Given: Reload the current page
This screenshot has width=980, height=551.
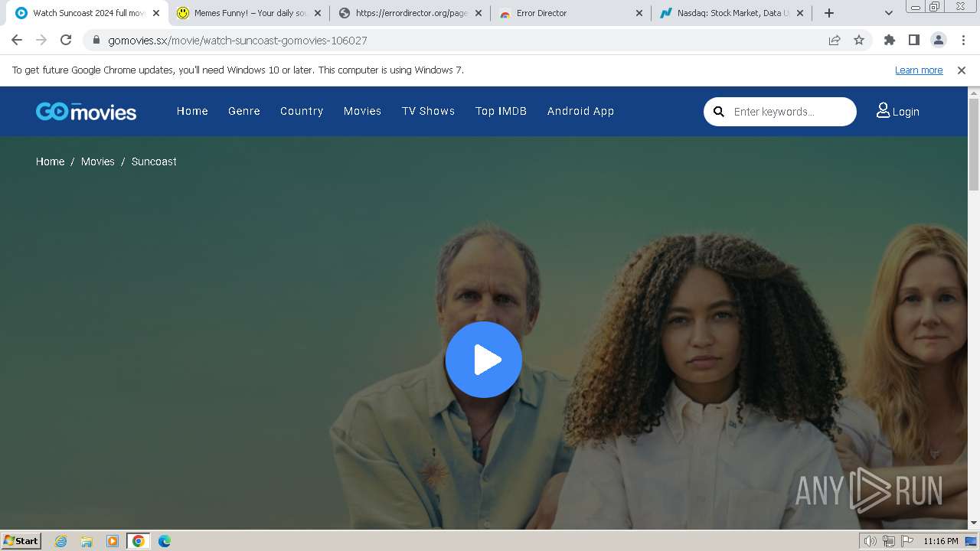Looking at the screenshot, I should pos(66,40).
